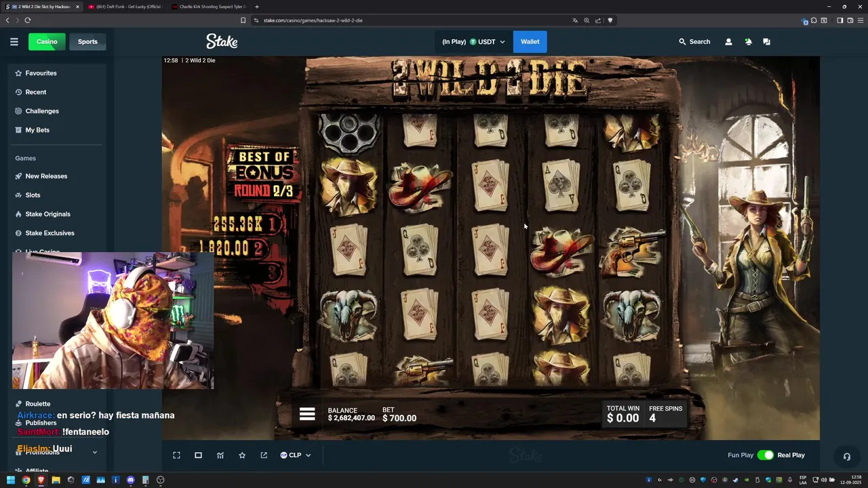Viewport: 868px width, 488px height.
Task: Open the USDT currency dropdown
Action: click(x=487, y=41)
